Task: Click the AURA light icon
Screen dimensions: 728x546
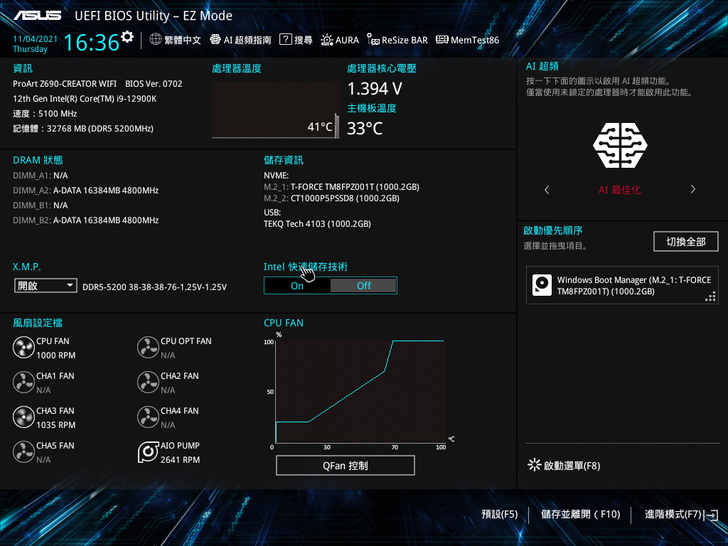Action: point(326,40)
